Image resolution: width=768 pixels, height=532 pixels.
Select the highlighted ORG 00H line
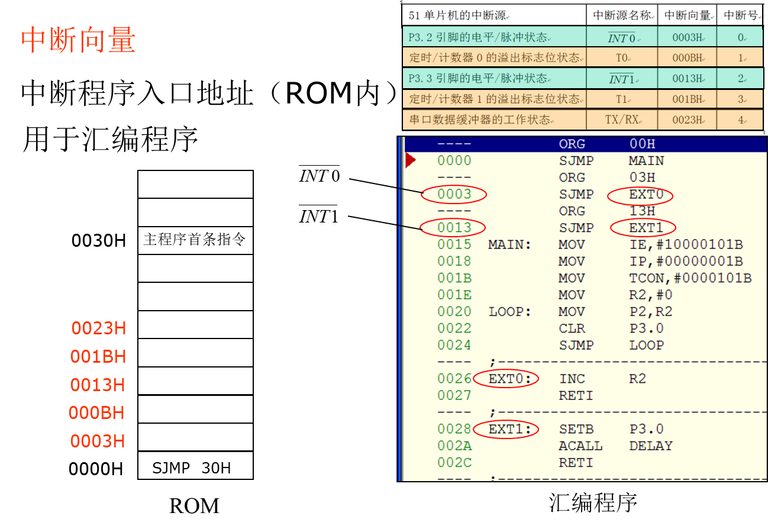(585, 144)
